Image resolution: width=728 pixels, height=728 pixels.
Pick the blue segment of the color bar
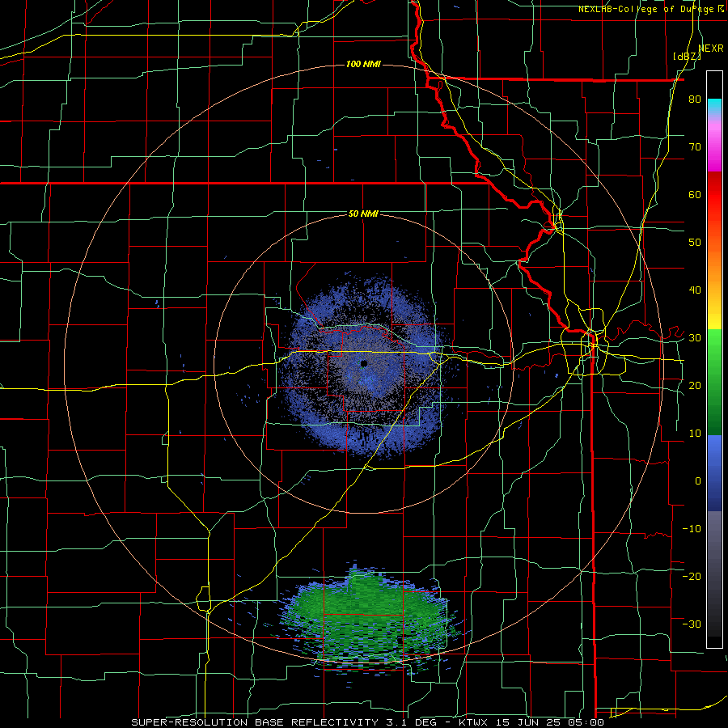coord(714,473)
